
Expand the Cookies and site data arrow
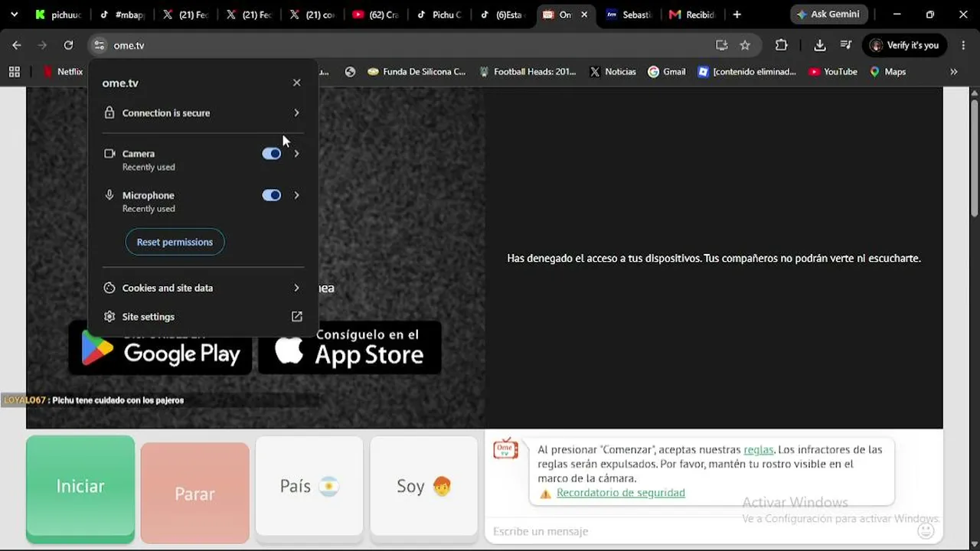click(296, 288)
